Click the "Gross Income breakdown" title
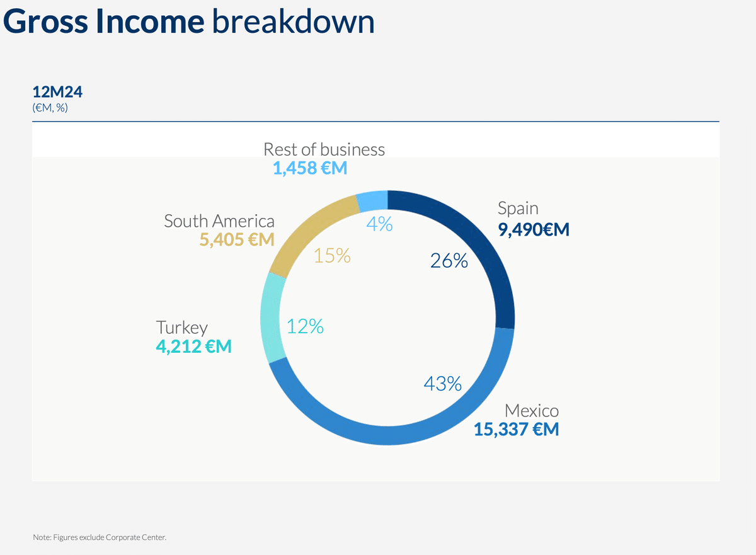756x555 pixels. point(189,22)
